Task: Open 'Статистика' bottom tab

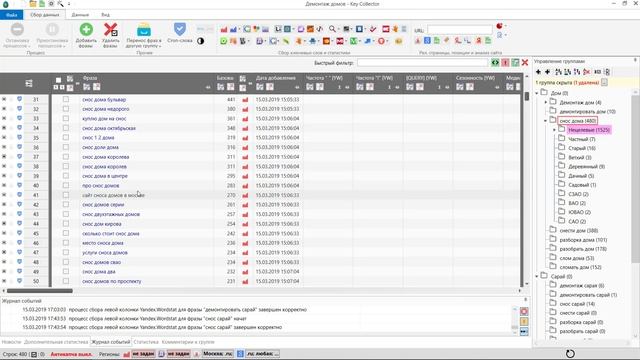Action: (146, 342)
